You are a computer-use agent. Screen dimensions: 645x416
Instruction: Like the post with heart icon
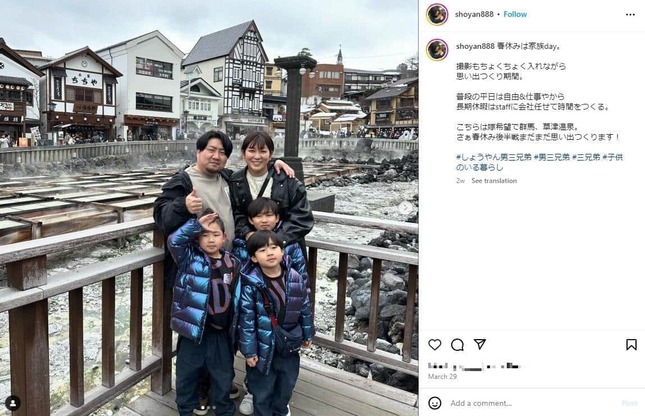[435, 344]
